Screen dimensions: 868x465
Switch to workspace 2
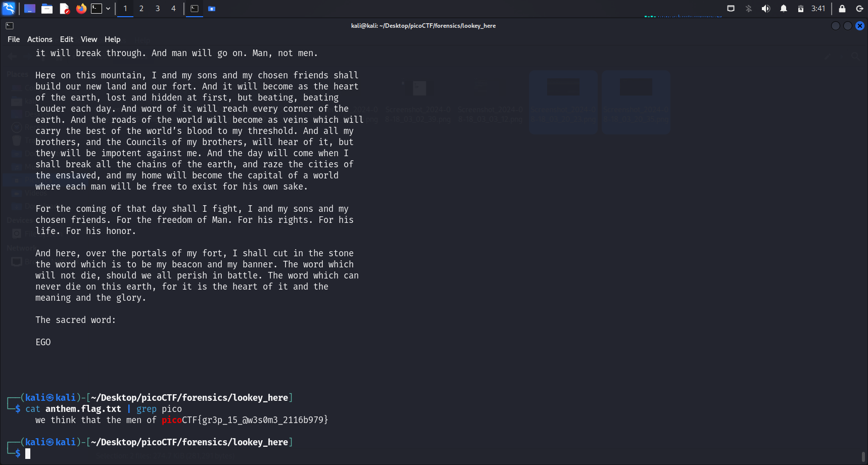click(x=141, y=9)
